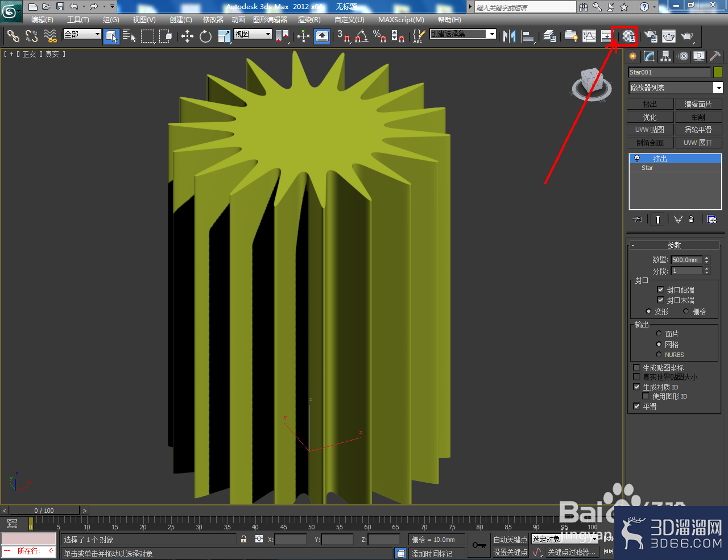
Task: Open the 渲染(R) menu
Action: point(309,19)
